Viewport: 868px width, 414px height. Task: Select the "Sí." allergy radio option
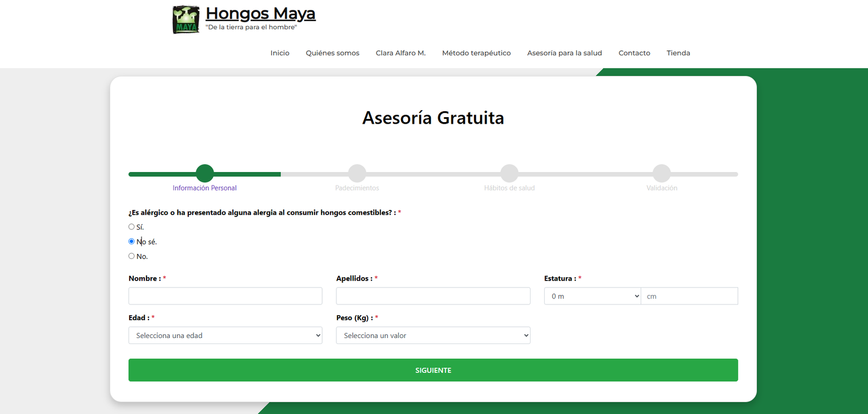point(131,227)
